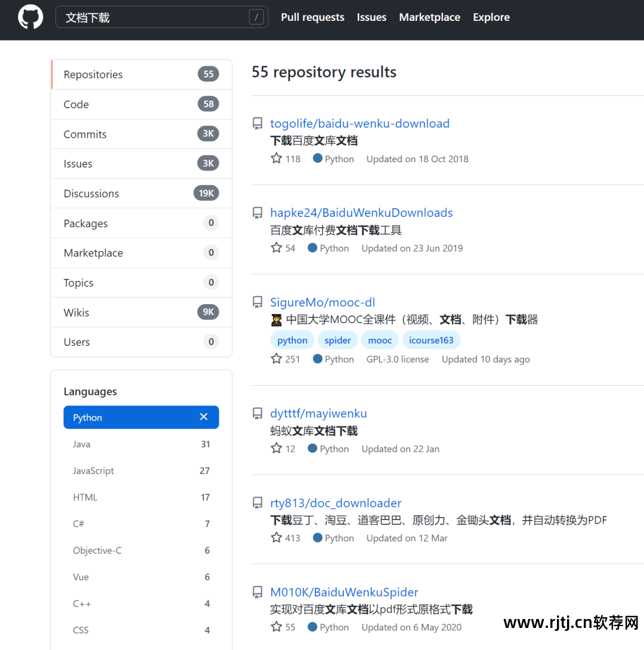Click the star icon showing 251 stars
The width and height of the screenshot is (644, 650).
277,358
